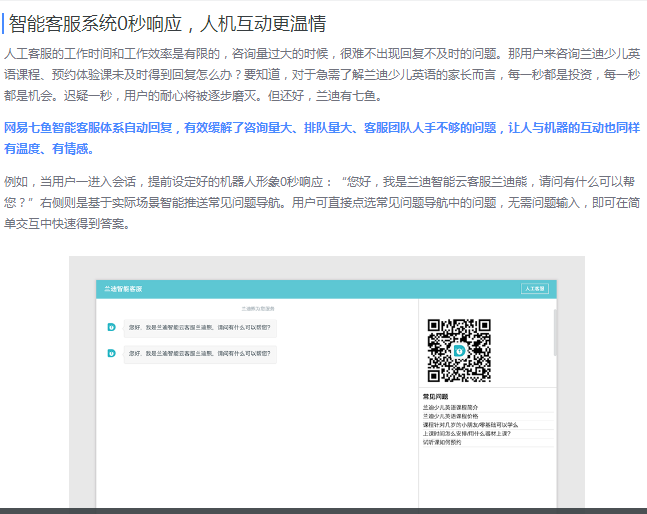This screenshot has height=514, width=647.
Task: Click the paragraph starting 例如，当用户一进入会话
Action: coord(322,203)
